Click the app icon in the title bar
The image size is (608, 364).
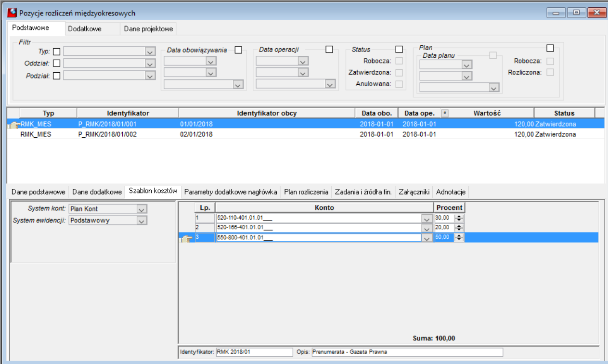pyautogui.click(x=12, y=13)
